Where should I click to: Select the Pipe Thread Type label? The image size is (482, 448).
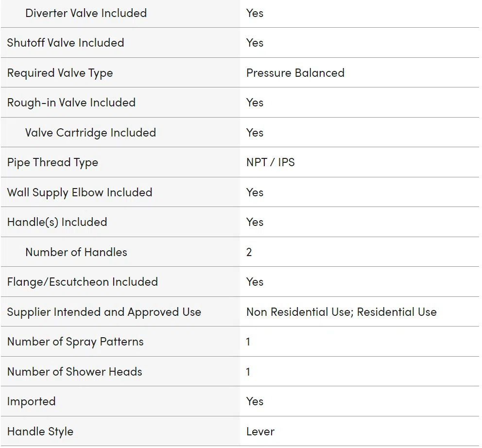click(x=52, y=163)
